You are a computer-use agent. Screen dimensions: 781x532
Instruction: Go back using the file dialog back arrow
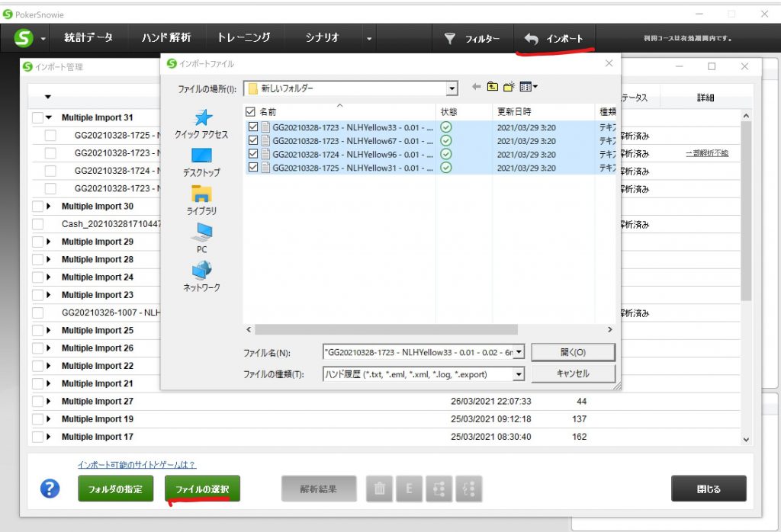476,87
